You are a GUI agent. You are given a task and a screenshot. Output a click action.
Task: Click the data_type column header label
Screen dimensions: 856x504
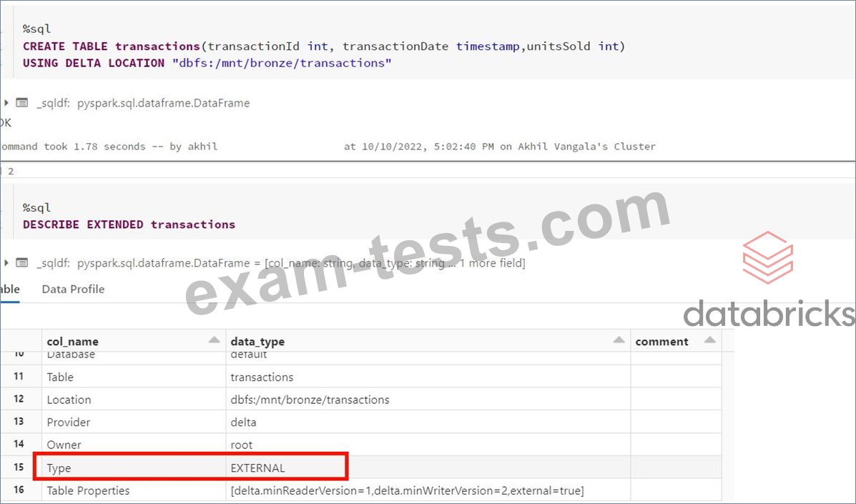(x=257, y=342)
